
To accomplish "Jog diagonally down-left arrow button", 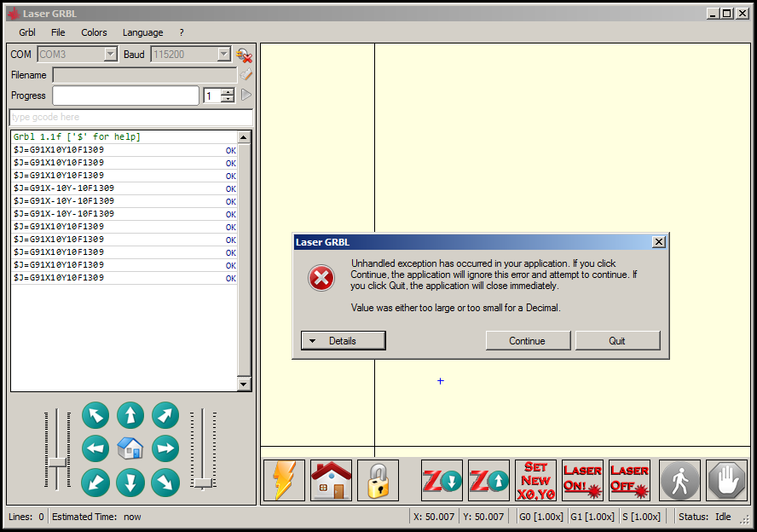I will point(95,483).
